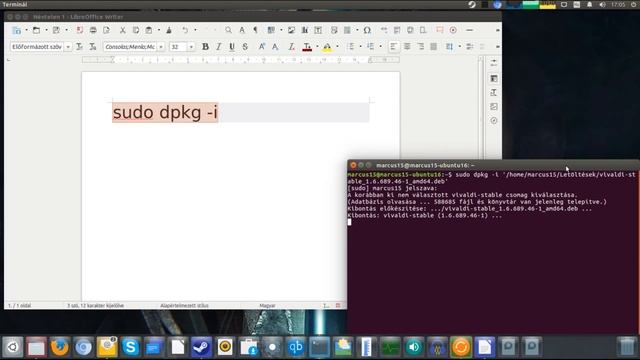Open the Insert Table dropdown arrow
The height and width of the screenshot is (360, 640).
point(281,30)
